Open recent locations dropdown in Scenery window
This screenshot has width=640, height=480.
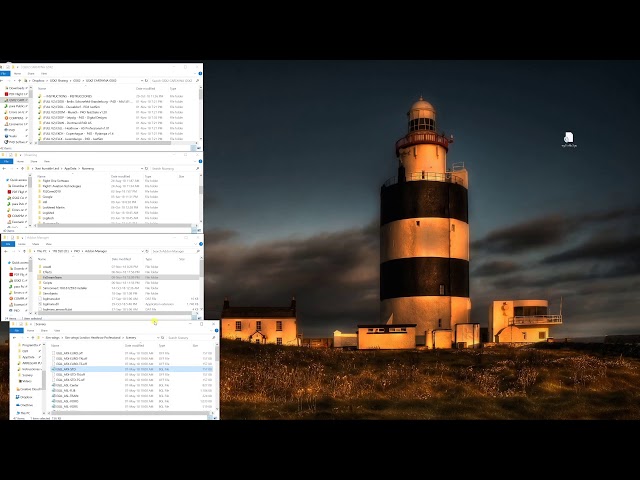(x=28, y=338)
